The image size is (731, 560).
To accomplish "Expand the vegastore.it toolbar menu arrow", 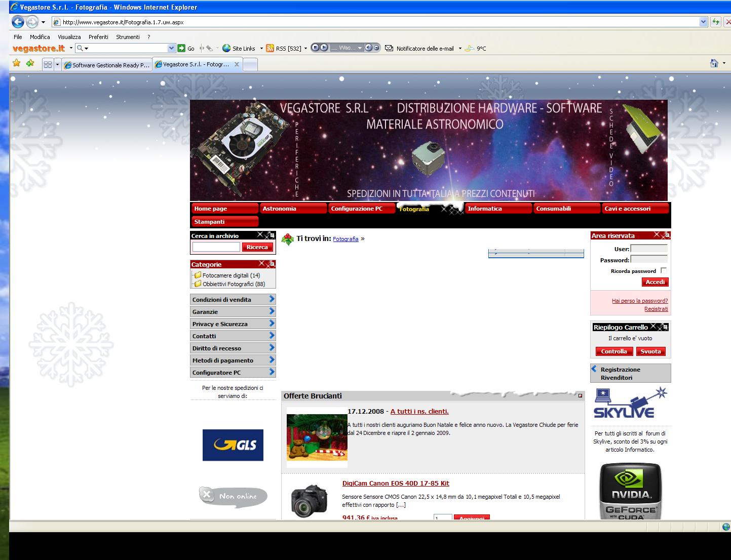I will [x=71, y=48].
